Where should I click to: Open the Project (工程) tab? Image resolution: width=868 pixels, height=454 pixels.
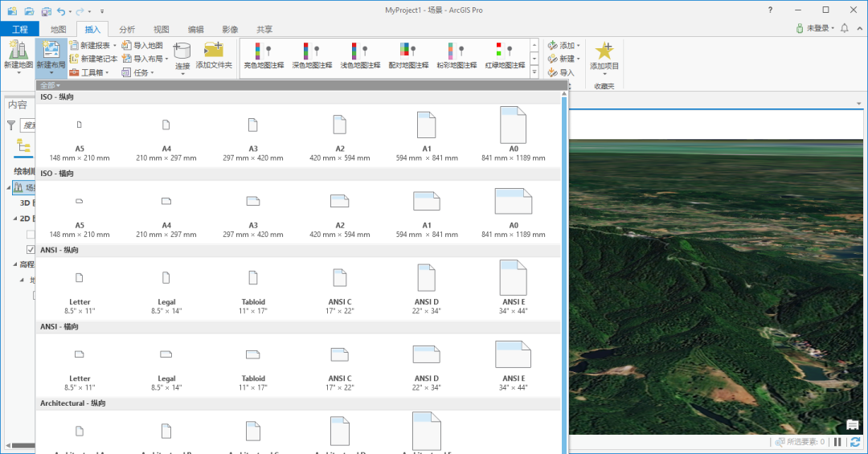click(19, 29)
